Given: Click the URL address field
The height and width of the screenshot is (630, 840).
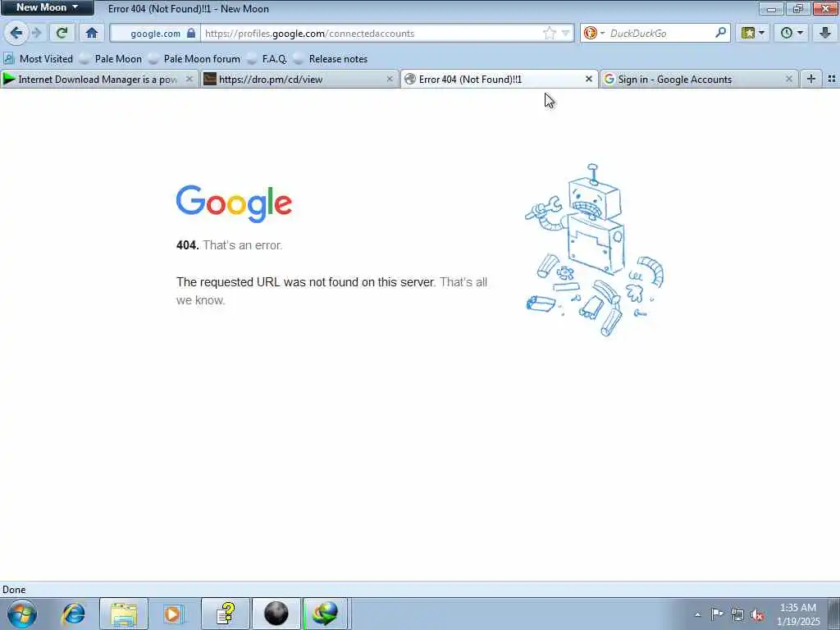Looking at the screenshot, I should (x=372, y=33).
